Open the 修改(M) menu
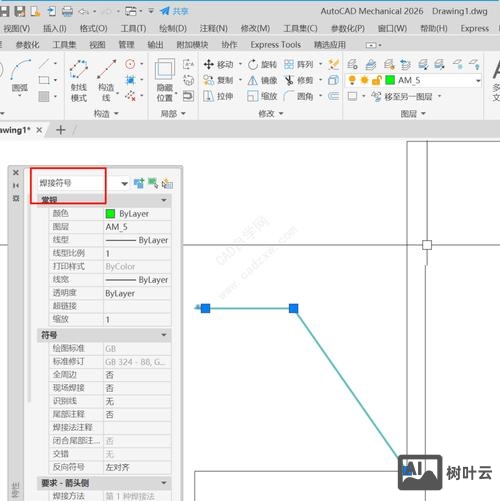 pyautogui.click(x=255, y=29)
